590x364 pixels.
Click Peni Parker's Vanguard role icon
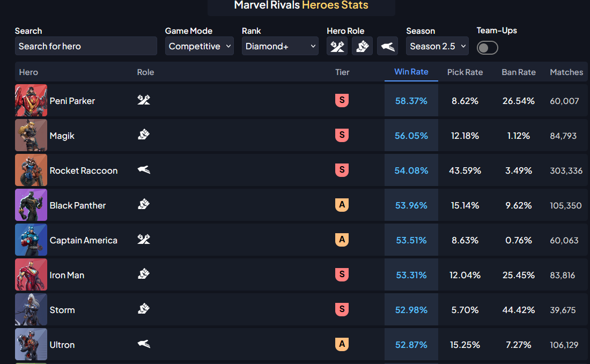tap(144, 100)
